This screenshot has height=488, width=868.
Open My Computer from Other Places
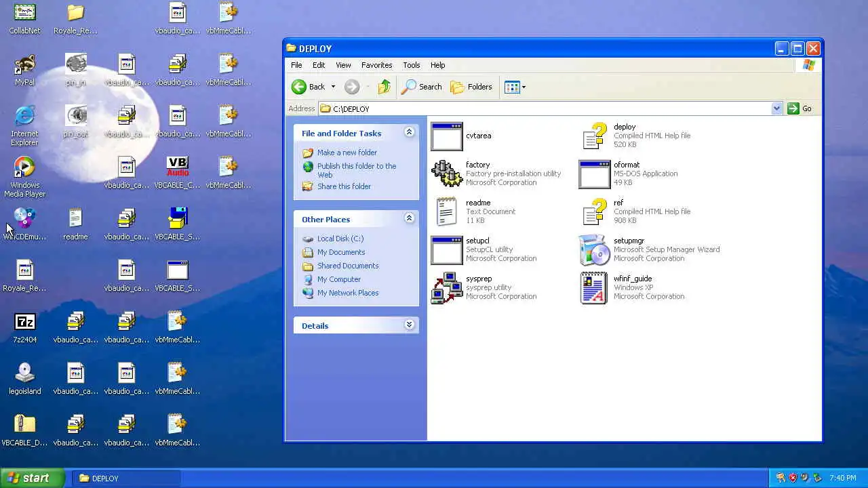pos(338,279)
